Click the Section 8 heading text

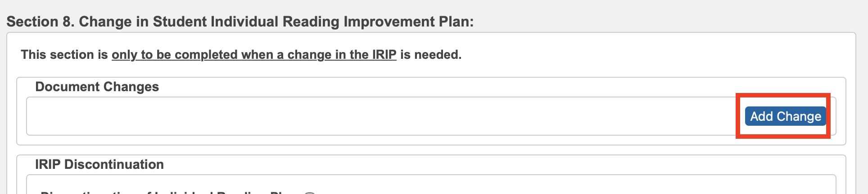tap(240, 22)
